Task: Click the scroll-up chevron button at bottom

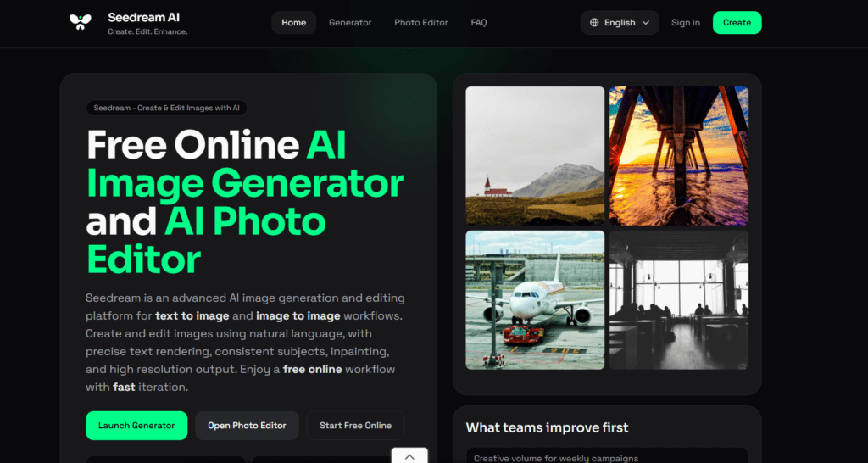Action: (409, 455)
